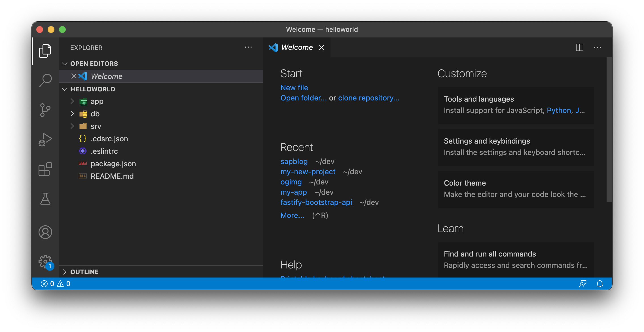Viewport: 644px width, 332px height.
Task: Click the More... recent link
Action: pyautogui.click(x=292, y=215)
